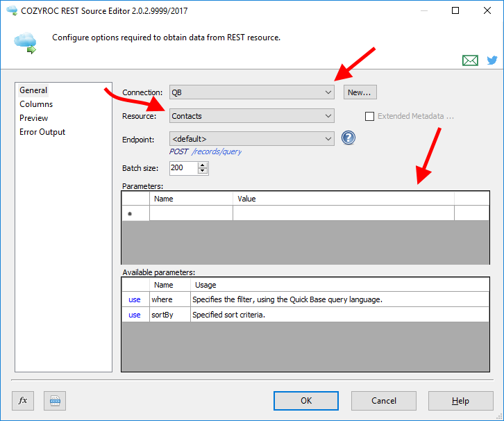The width and height of the screenshot is (504, 421).
Task: Click the New... connection button
Action: 360,92
